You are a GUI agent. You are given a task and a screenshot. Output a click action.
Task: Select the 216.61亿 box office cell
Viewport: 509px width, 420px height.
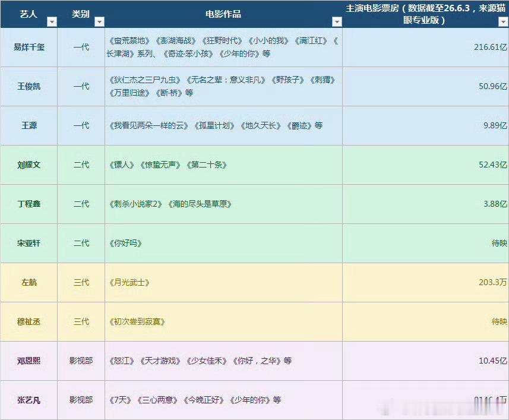point(426,48)
